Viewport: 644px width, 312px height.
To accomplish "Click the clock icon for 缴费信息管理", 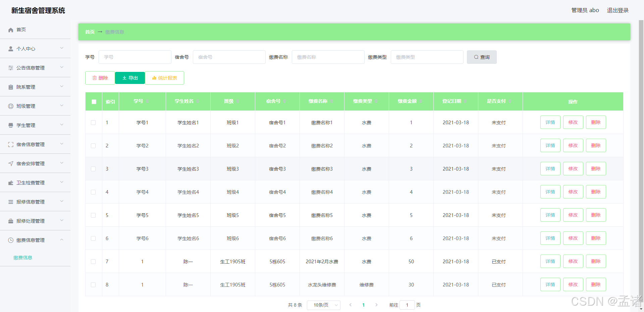I will (11, 240).
